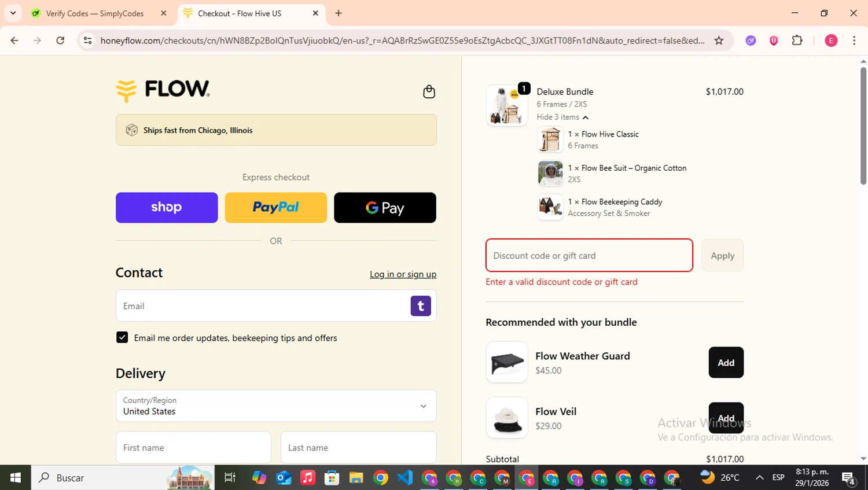Screen dimensions: 868x490
Task: Collapse the Hide 3 items expander
Action: [x=562, y=117]
